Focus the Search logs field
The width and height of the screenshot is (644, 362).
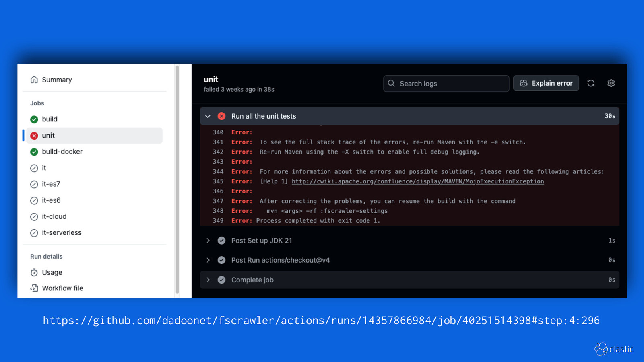(446, 83)
